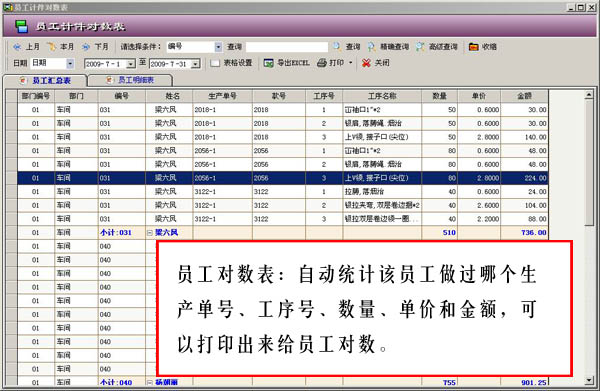Viewport: 600px width, 391px height.
Task: Click order 2018-1 in process 3 row
Action: coord(222,137)
